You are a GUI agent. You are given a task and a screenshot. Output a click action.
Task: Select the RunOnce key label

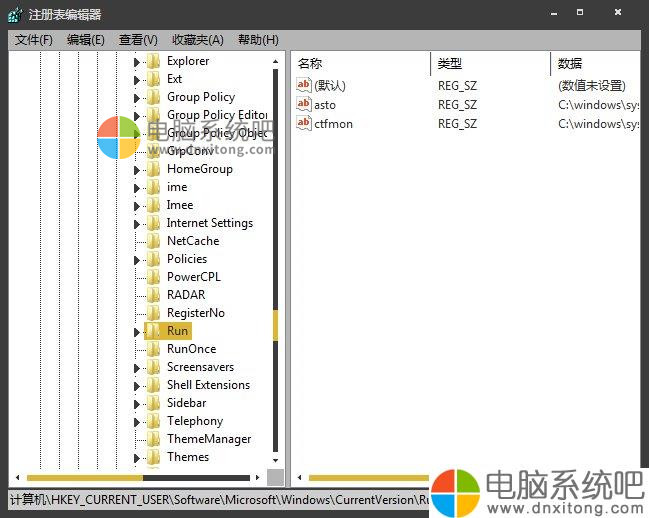(x=192, y=349)
